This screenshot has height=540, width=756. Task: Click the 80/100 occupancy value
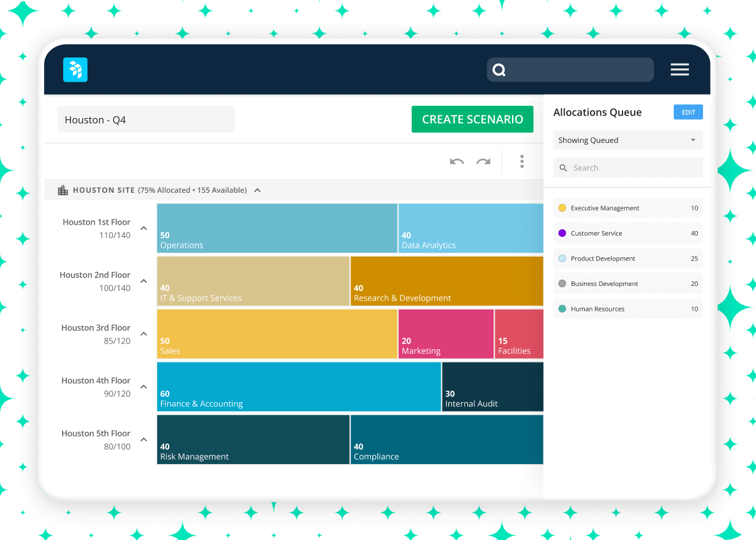[x=117, y=446]
